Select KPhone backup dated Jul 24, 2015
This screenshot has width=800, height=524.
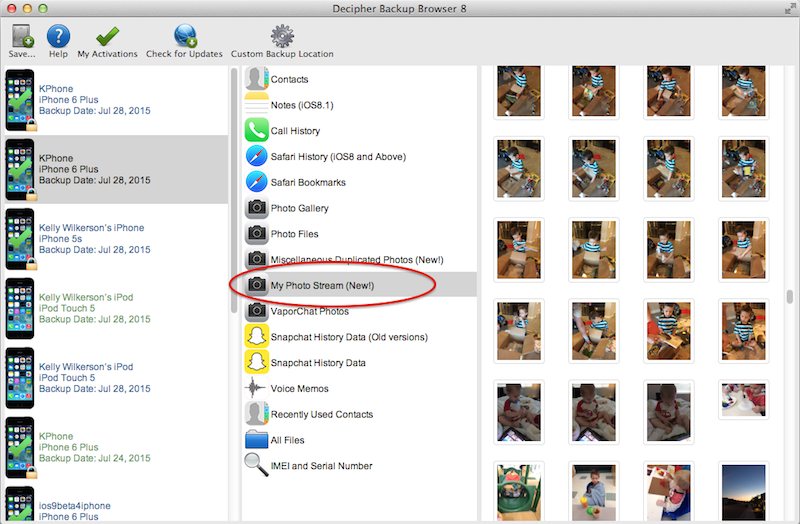(116, 447)
